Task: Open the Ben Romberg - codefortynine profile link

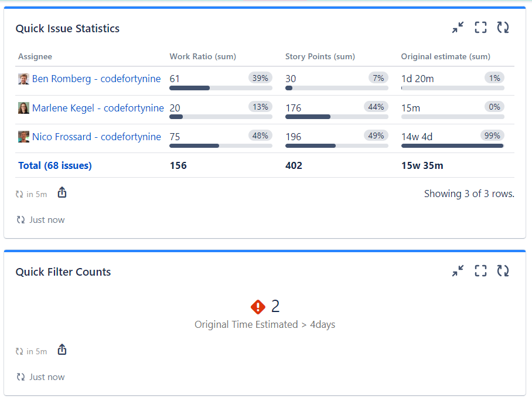Action: 97,79
